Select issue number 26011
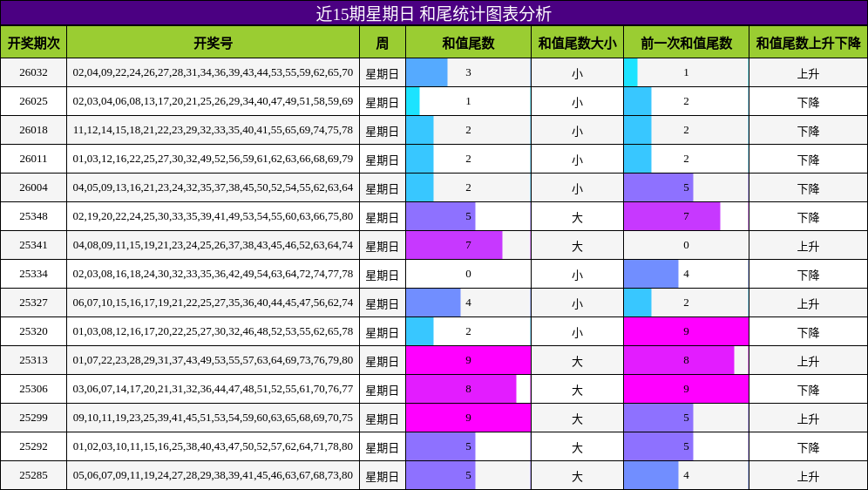The height and width of the screenshot is (490, 868). pyautogui.click(x=33, y=159)
